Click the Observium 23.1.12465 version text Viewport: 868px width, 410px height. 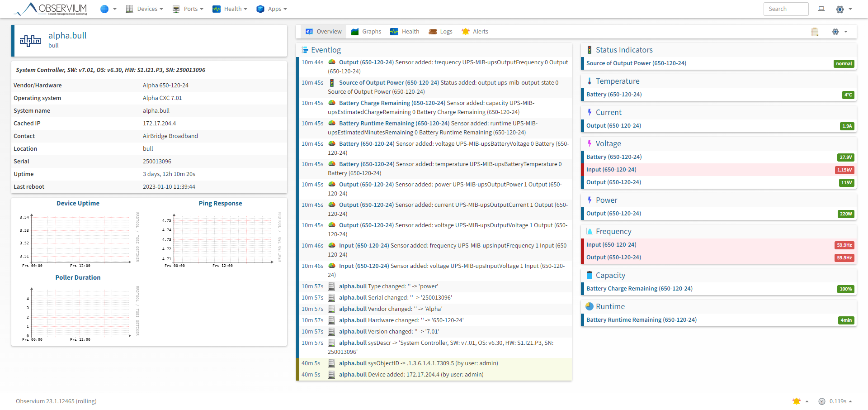click(56, 401)
